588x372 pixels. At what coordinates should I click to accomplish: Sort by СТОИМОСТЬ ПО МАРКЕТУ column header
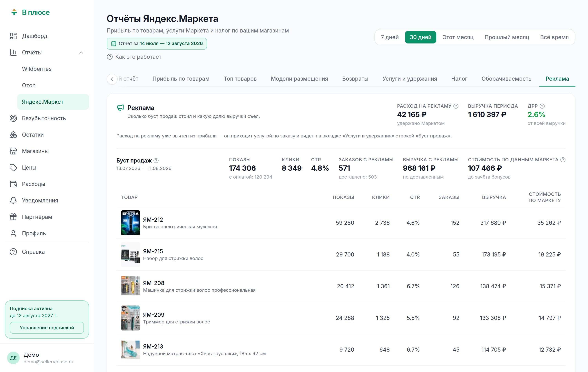click(544, 197)
